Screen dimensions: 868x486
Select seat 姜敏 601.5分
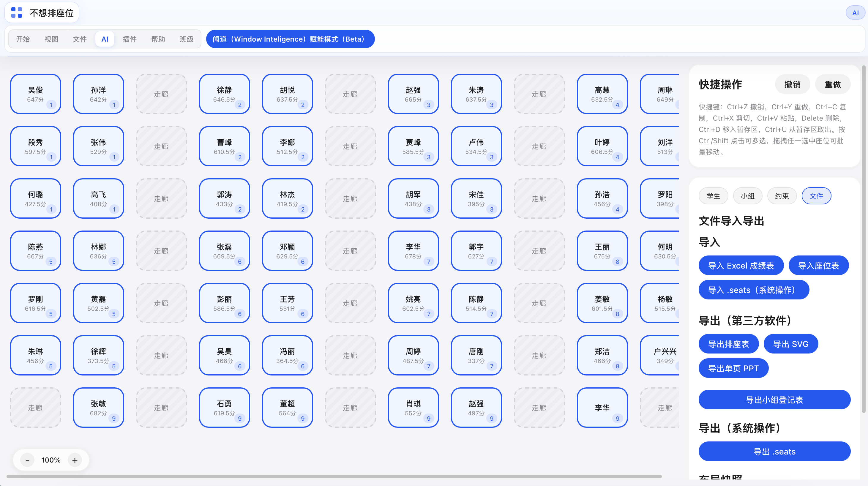click(x=602, y=303)
